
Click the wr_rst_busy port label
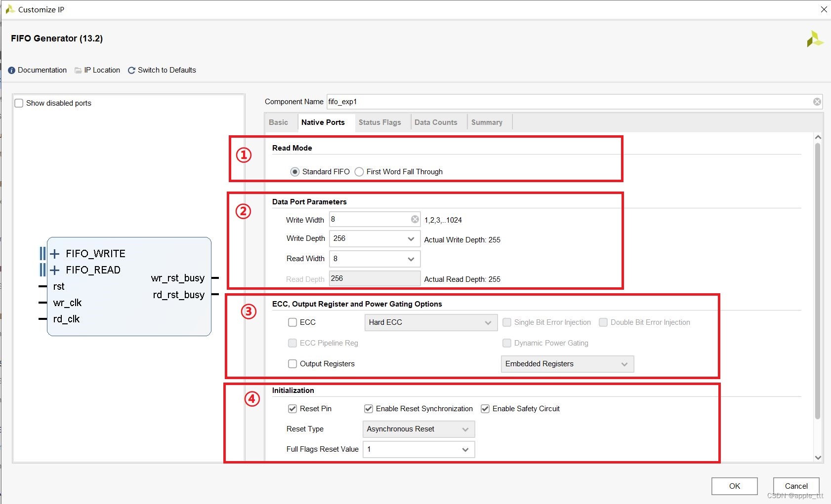178,278
